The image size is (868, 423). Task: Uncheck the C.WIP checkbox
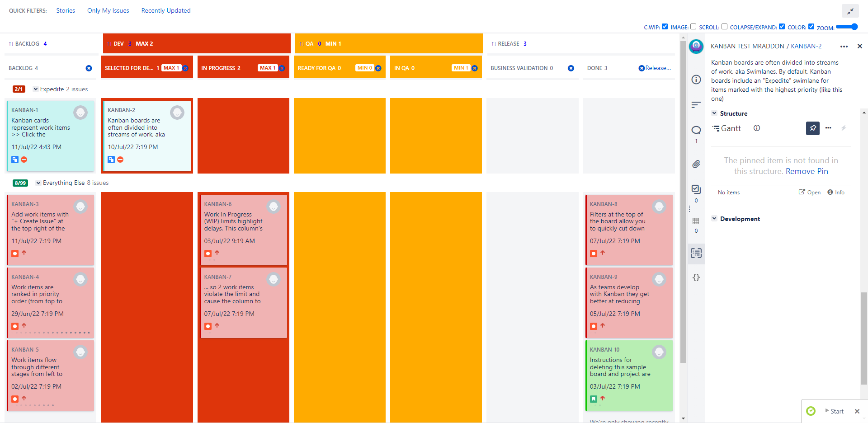665,27
